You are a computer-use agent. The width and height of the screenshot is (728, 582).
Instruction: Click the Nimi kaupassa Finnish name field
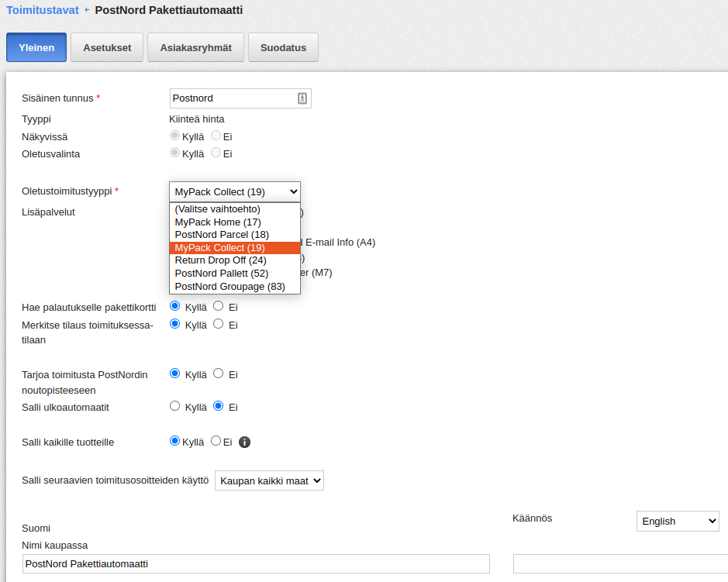coord(256,564)
